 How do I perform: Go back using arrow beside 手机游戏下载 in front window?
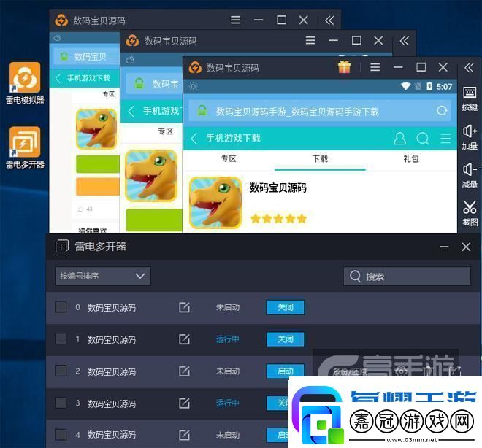pyautogui.click(x=194, y=139)
